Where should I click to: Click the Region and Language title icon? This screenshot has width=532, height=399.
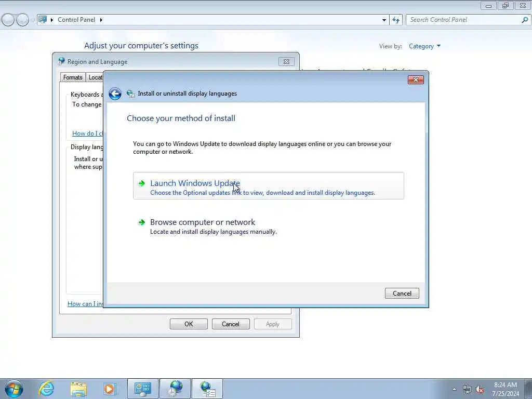point(61,61)
